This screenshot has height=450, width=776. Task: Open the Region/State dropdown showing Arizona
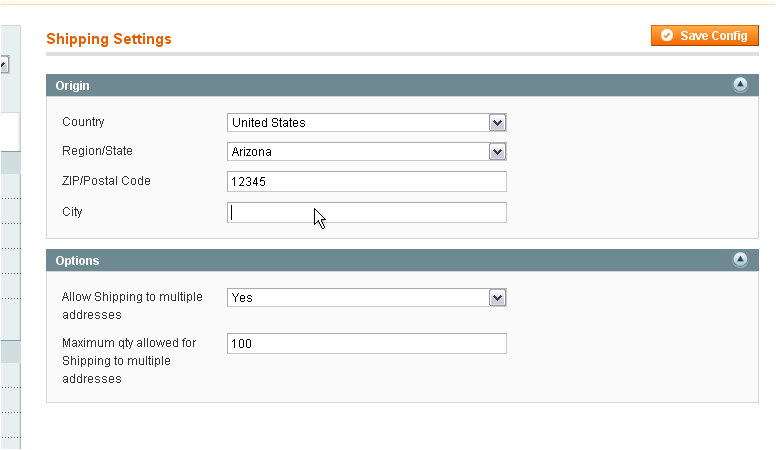[x=367, y=151]
